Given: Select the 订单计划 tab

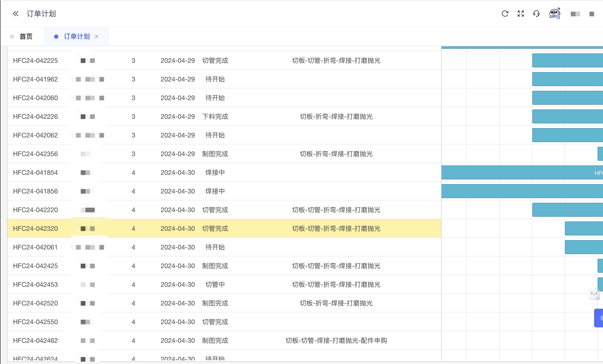Looking at the screenshot, I should tap(77, 36).
